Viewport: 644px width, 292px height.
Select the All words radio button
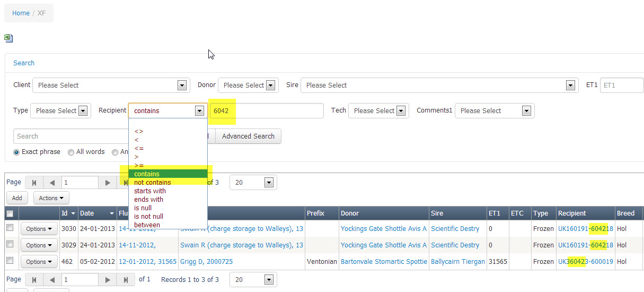(x=71, y=152)
